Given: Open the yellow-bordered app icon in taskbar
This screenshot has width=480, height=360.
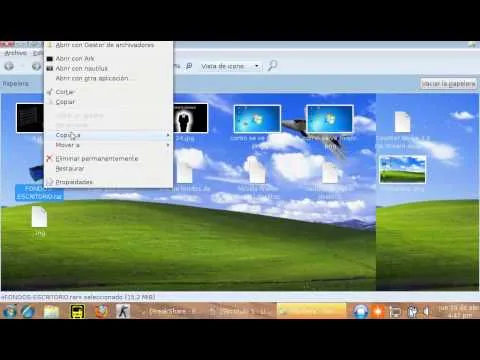Looking at the screenshot, I should tap(77, 312).
